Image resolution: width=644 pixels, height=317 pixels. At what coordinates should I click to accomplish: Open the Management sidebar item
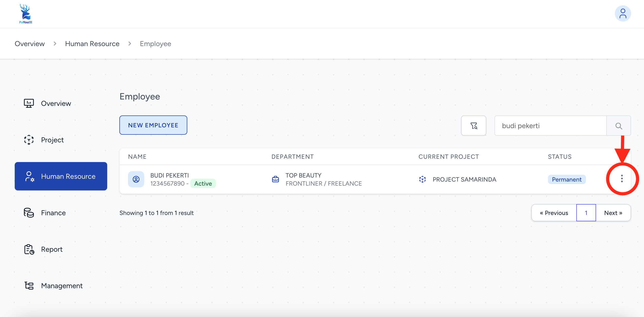[x=62, y=286]
